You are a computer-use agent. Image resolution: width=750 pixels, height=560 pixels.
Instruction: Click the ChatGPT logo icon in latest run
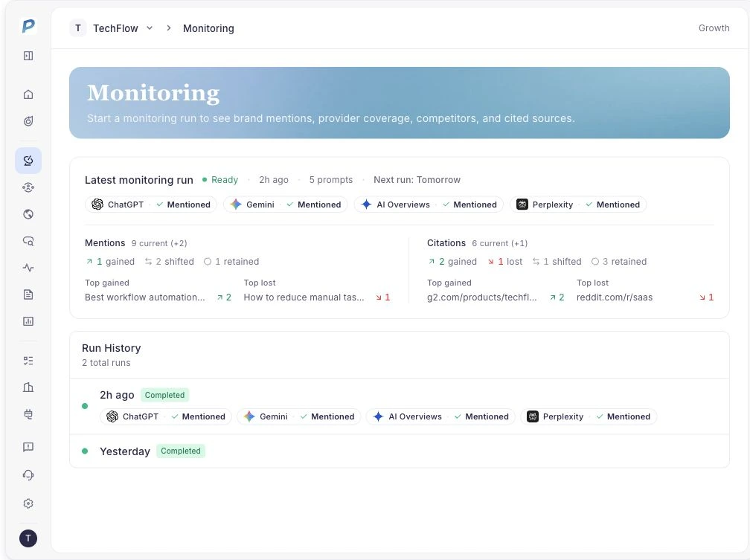pos(97,205)
